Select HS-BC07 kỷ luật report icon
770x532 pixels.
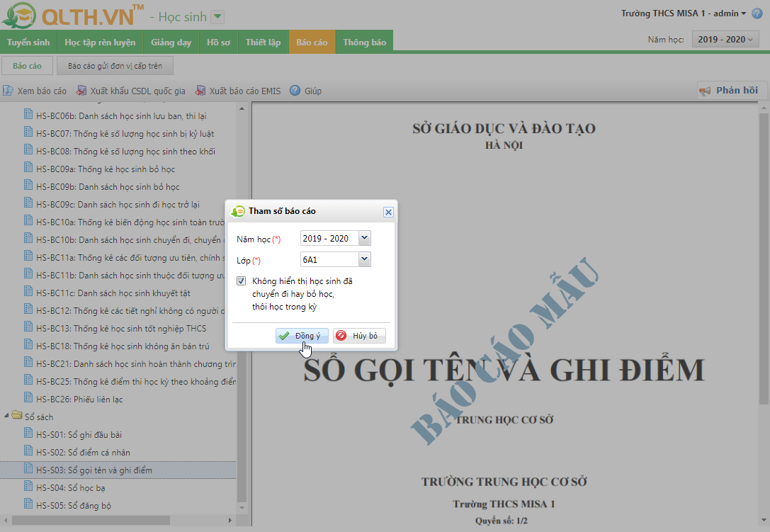[28, 132]
